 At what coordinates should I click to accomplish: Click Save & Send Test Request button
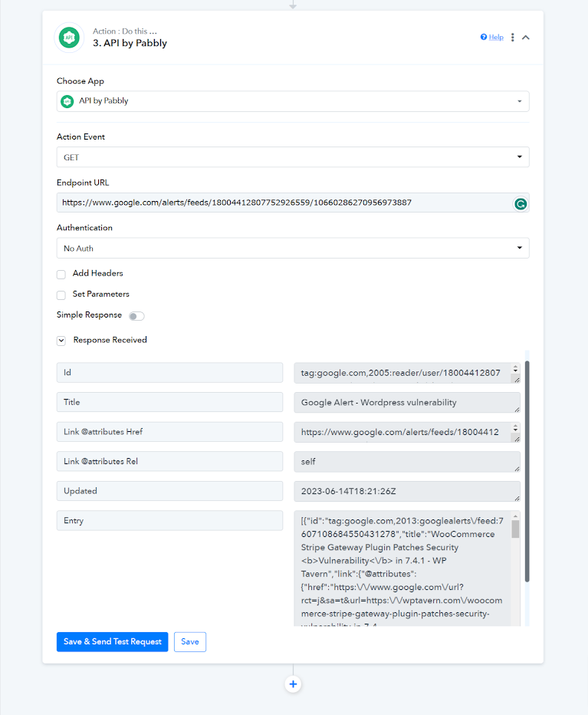click(x=112, y=642)
